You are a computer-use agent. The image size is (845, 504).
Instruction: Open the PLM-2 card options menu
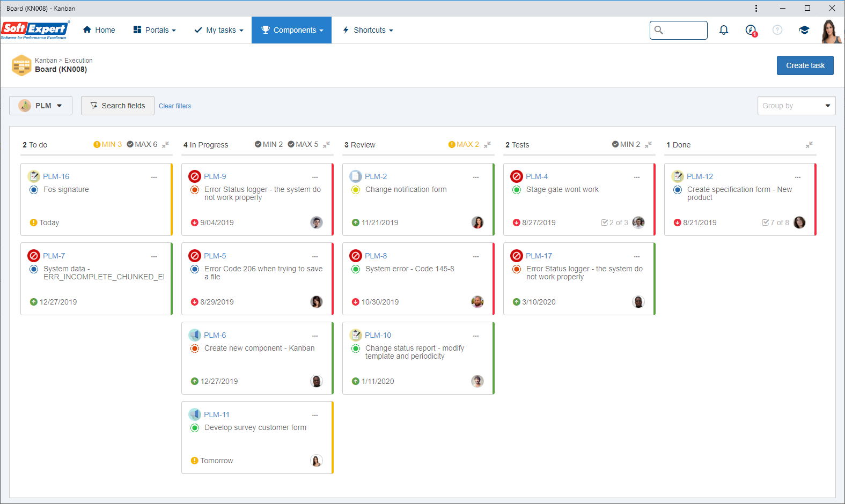[x=476, y=177]
